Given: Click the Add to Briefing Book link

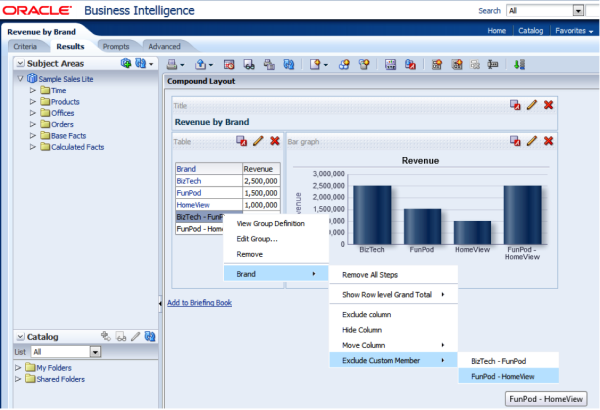Looking at the screenshot, I should (199, 302).
